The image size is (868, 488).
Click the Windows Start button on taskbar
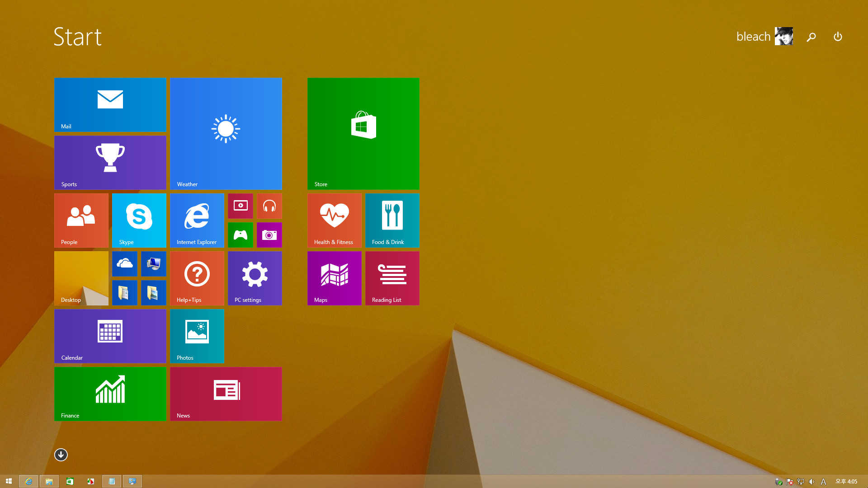[9, 481]
